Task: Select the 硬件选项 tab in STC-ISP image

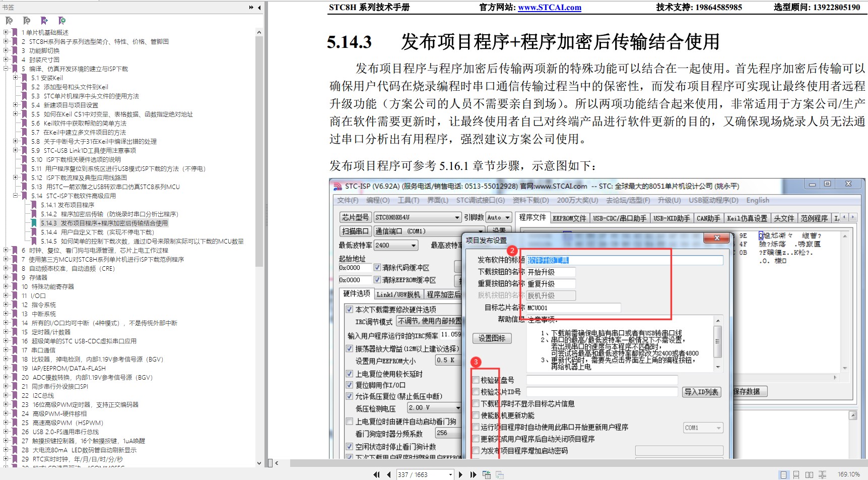Action: pos(357,293)
